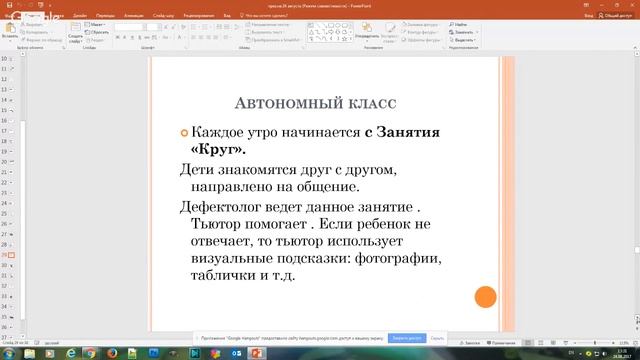Viewport: 640px width, 360px height.
Task: Expand the Выделить select dropdown
Action: [x=462, y=40]
